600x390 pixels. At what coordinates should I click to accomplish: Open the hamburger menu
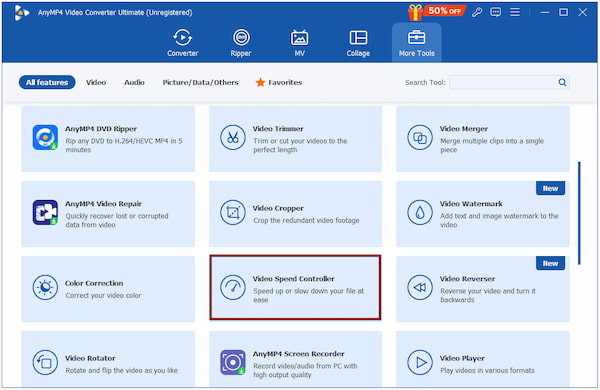coord(515,12)
